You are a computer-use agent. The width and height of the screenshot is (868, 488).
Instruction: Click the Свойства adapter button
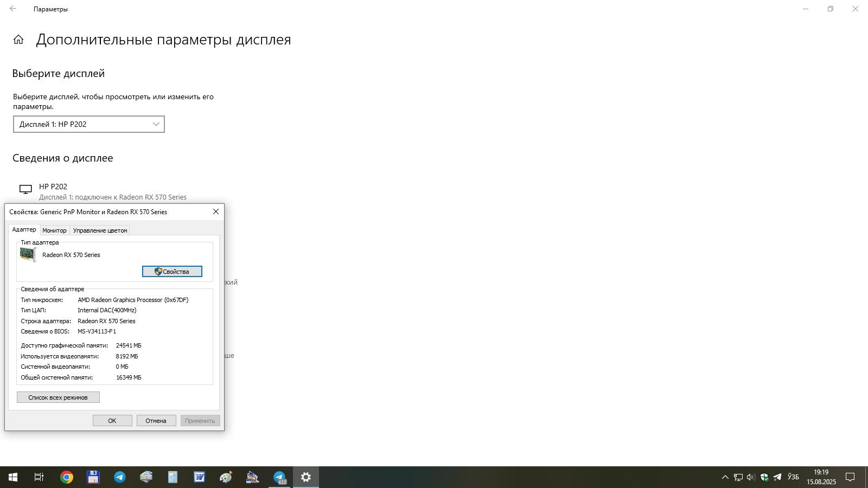point(172,271)
